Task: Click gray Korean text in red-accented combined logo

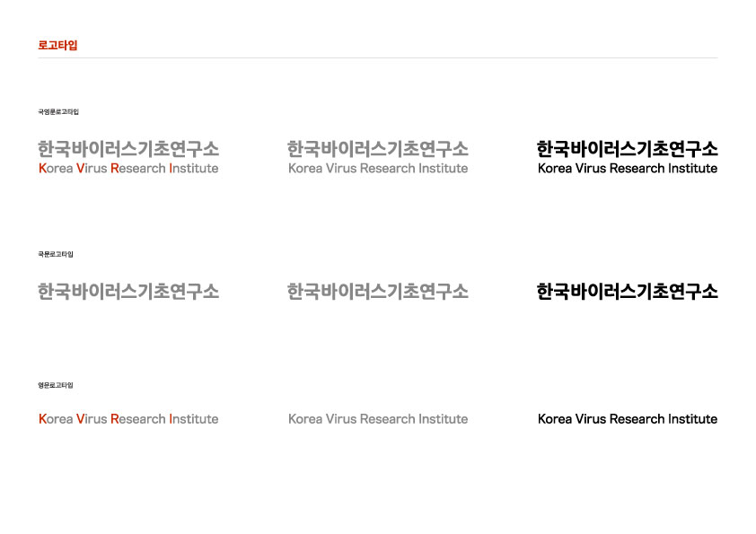Action: pyautogui.click(x=128, y=149)
